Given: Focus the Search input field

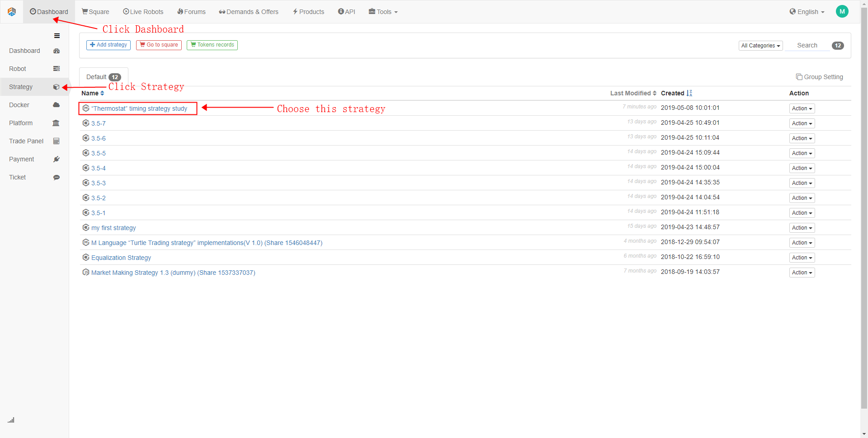Looking at the screenshot, I should coord(807,45).
